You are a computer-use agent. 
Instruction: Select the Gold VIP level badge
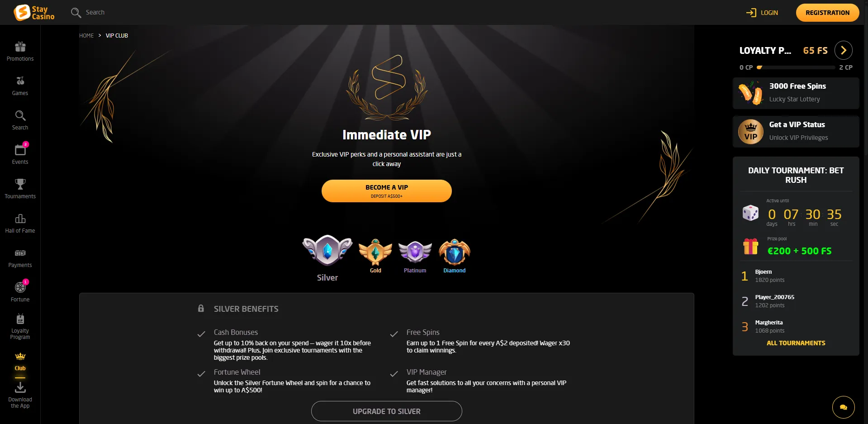click(x=375, y=256)
